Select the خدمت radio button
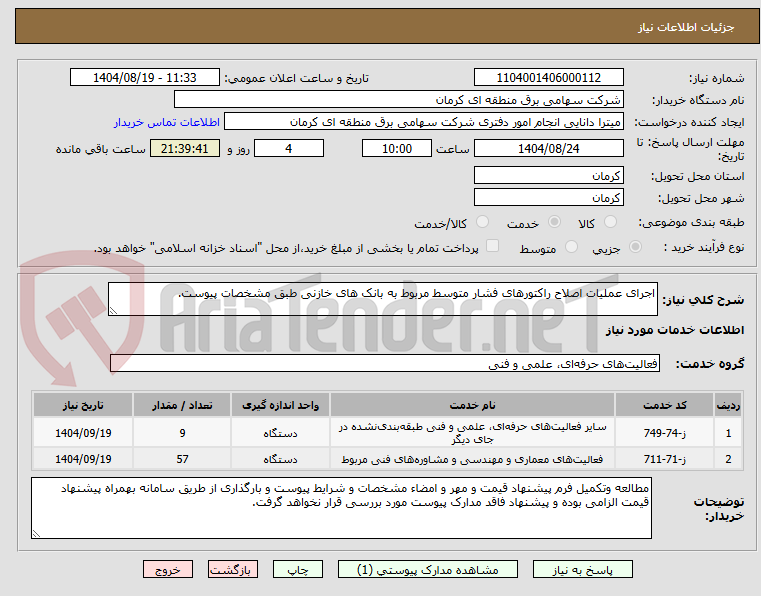 coord(554,222)
